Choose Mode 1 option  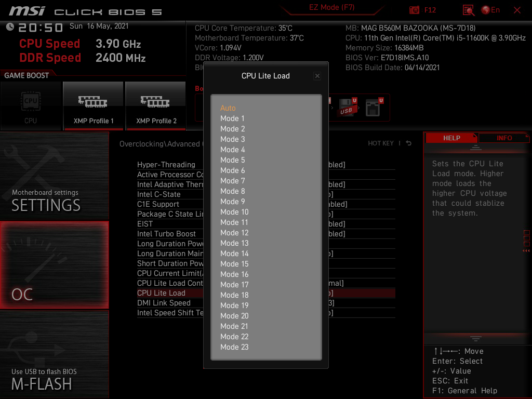(x=232, y=118)
